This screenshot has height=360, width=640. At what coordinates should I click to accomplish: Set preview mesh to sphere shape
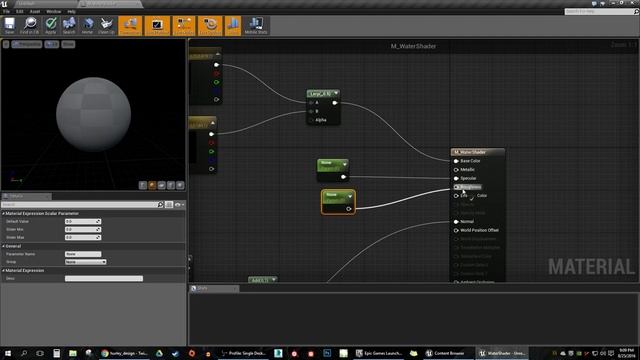coord(152,185)
